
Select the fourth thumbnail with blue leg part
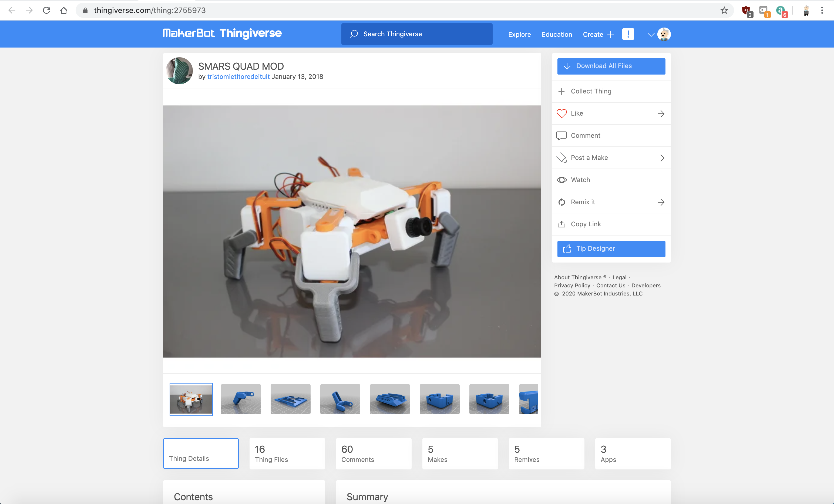click(340, 399)
